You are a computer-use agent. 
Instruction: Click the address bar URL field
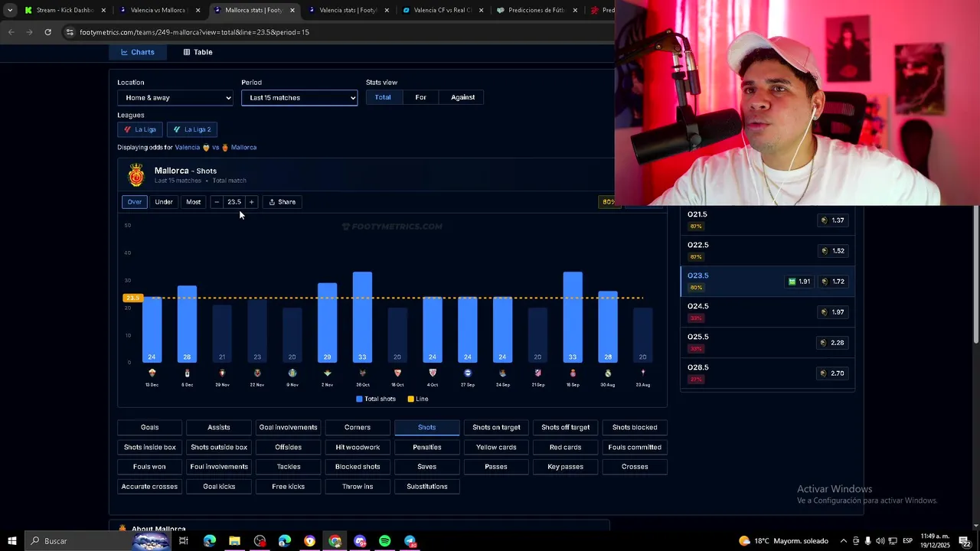337,32
